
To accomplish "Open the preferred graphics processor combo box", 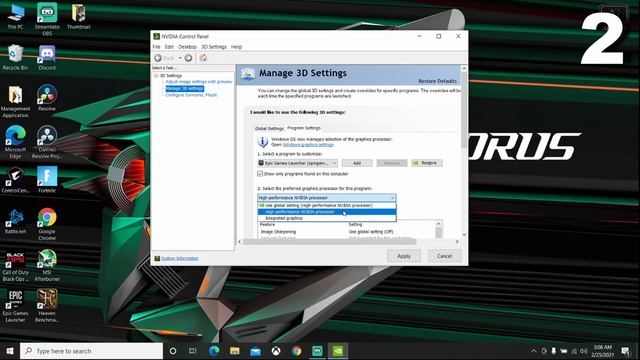I will tap(327, 198).
